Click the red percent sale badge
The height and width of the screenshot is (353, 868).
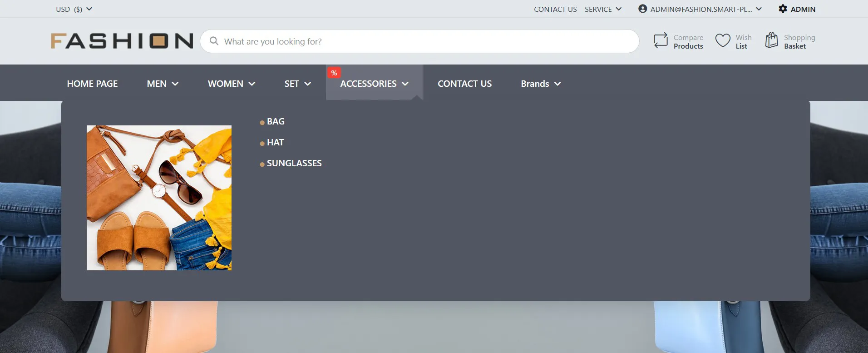[334, 73]
